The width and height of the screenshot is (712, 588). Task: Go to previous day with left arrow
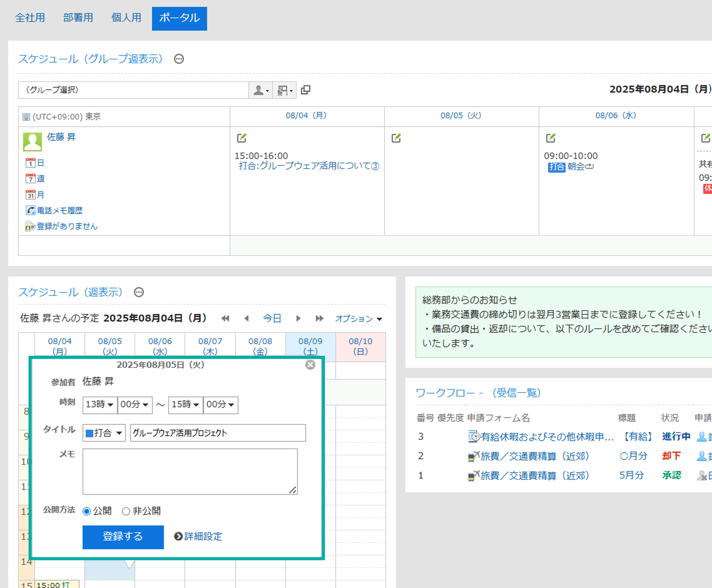pos(247,318)
